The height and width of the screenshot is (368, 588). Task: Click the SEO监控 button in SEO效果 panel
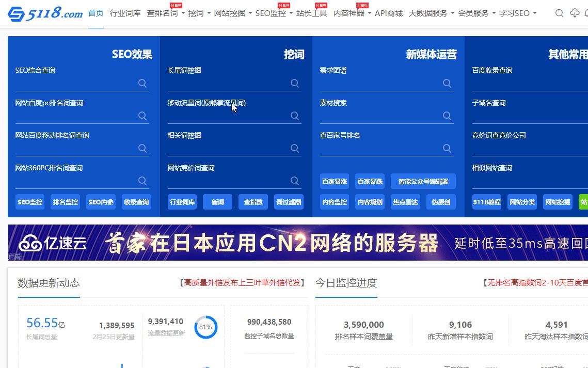coord(30,202)
